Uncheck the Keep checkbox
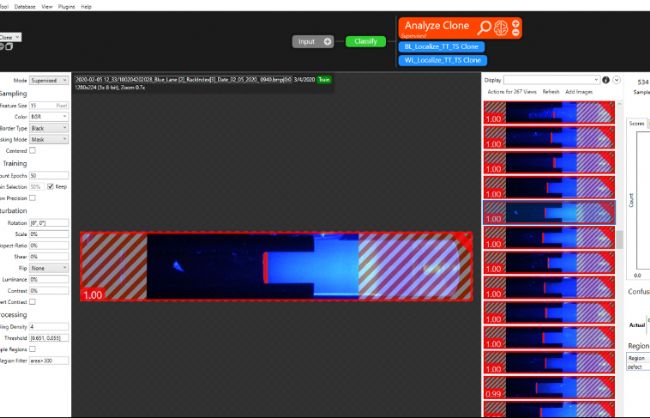650x418 pixels. [x=51, y=186]
